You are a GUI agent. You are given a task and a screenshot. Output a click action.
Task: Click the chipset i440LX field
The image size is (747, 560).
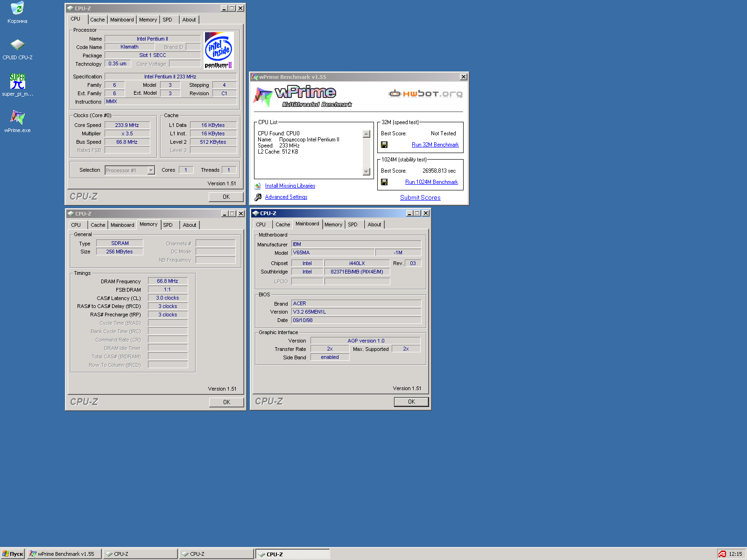coord(357,263)
